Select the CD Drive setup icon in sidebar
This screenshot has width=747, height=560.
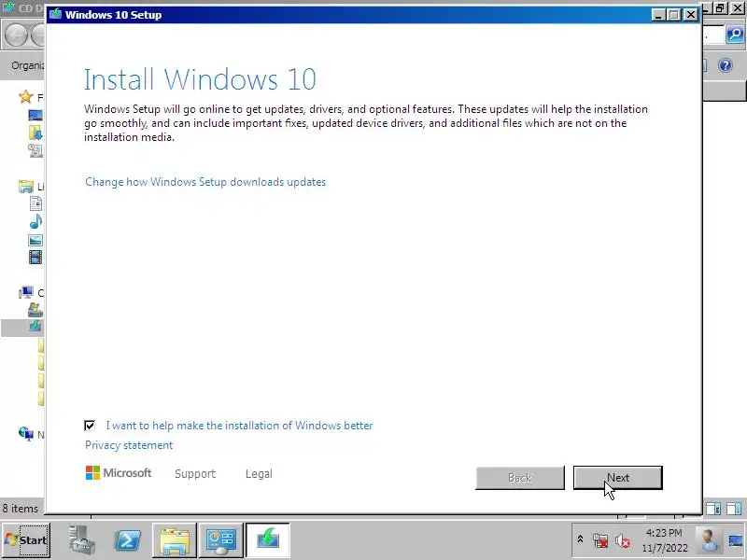(35, 327)
